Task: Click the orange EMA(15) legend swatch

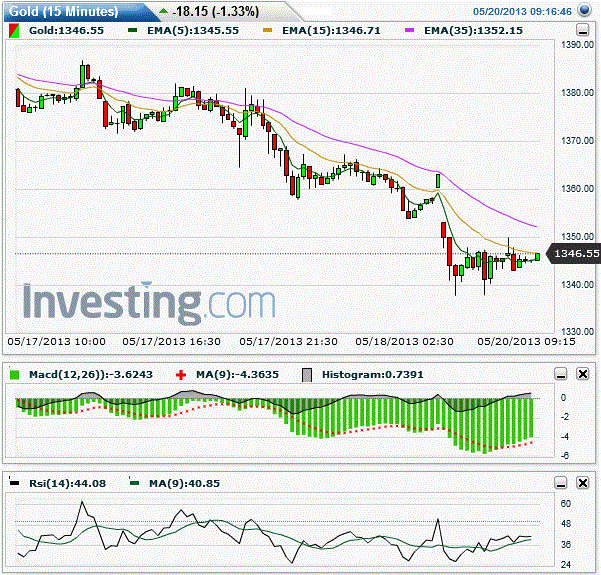Action: point(268,30)
